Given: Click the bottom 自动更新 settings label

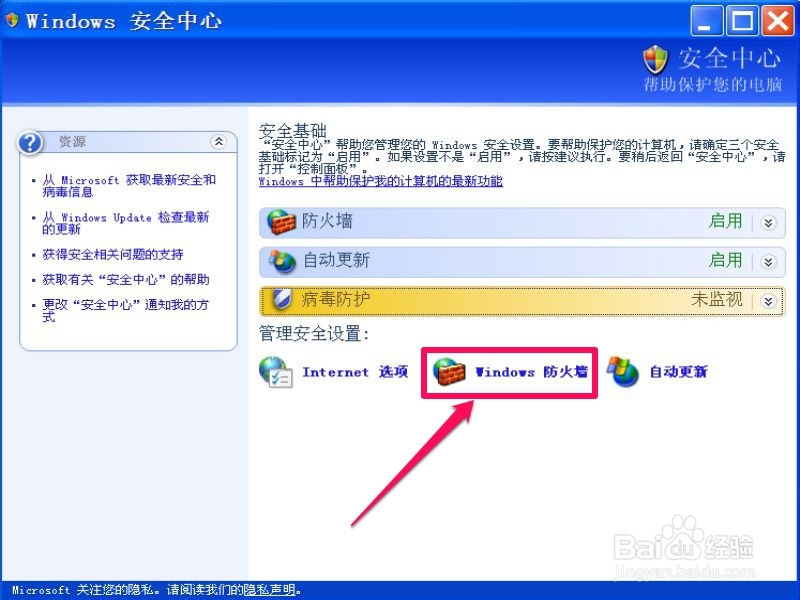Looking at the screenshot, I should [678, 372].
